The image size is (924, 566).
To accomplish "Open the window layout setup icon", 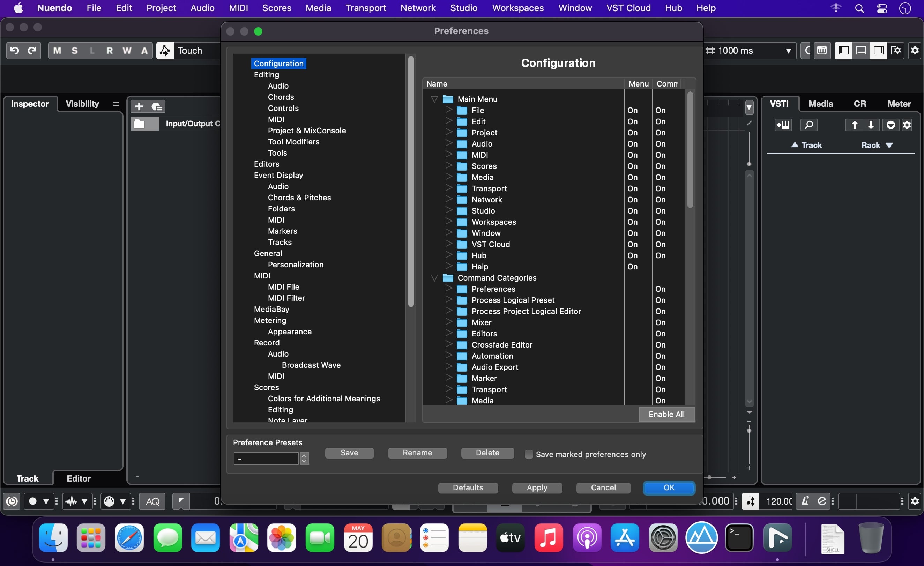I will (x=896, y=51).
